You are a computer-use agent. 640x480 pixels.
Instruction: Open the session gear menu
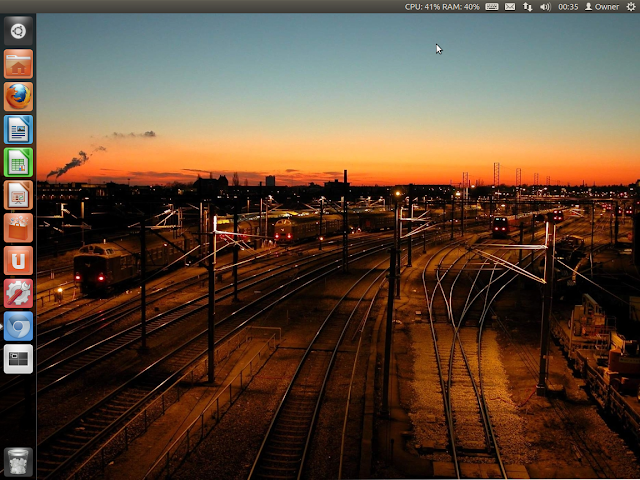(631, 7)
